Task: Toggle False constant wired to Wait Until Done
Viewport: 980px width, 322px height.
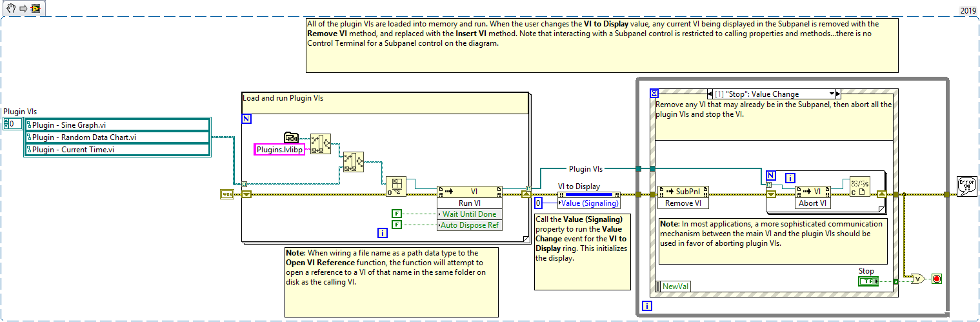Action: (x=397, y=214)
